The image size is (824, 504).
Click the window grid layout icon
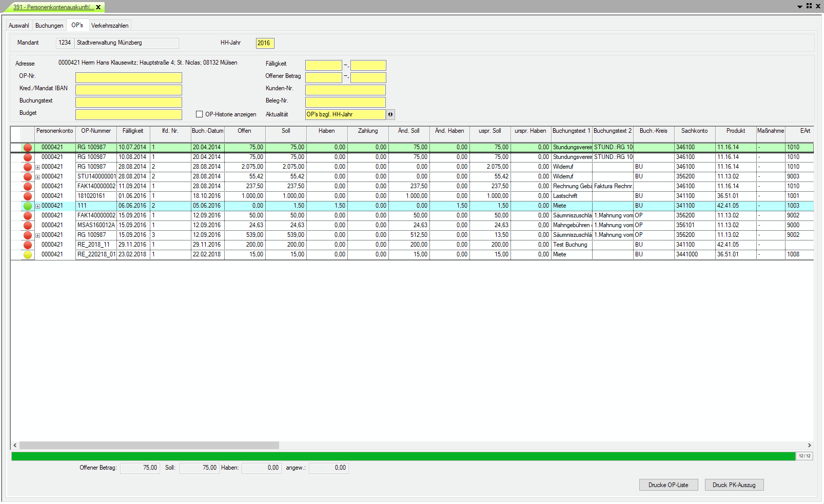[x=809, y=6]
